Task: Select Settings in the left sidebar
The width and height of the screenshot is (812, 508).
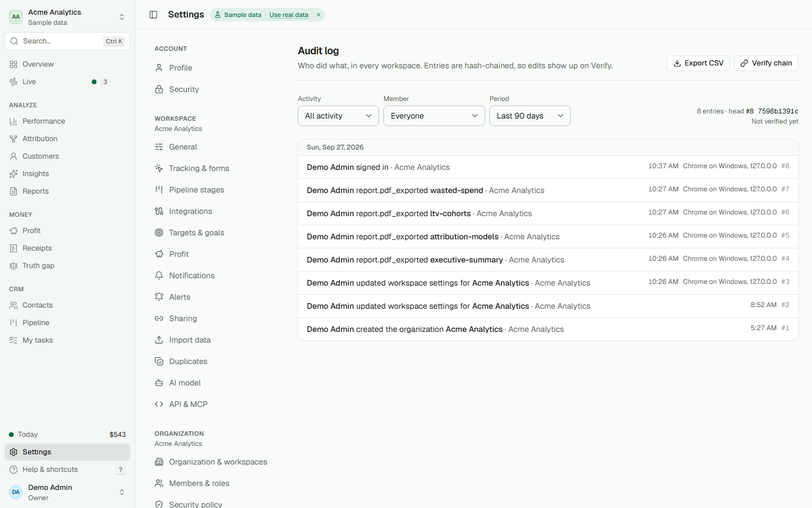Action: [67, 452]
